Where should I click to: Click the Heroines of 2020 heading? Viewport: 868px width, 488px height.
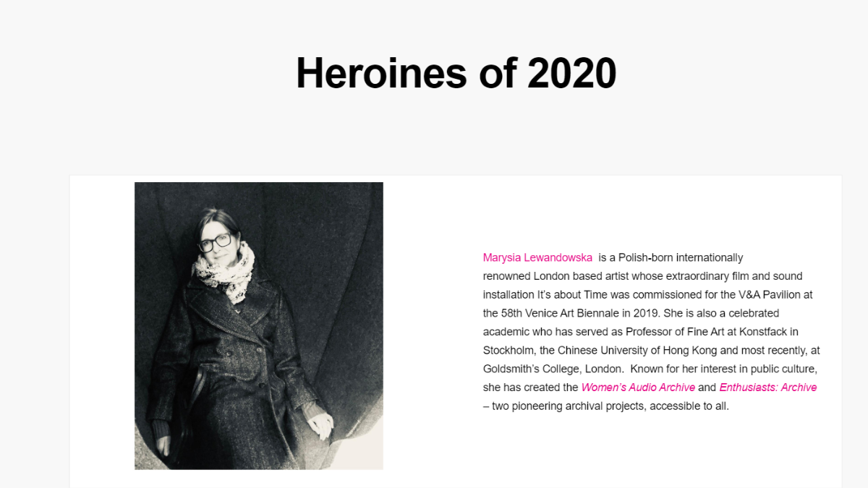[x=456, y=73]
